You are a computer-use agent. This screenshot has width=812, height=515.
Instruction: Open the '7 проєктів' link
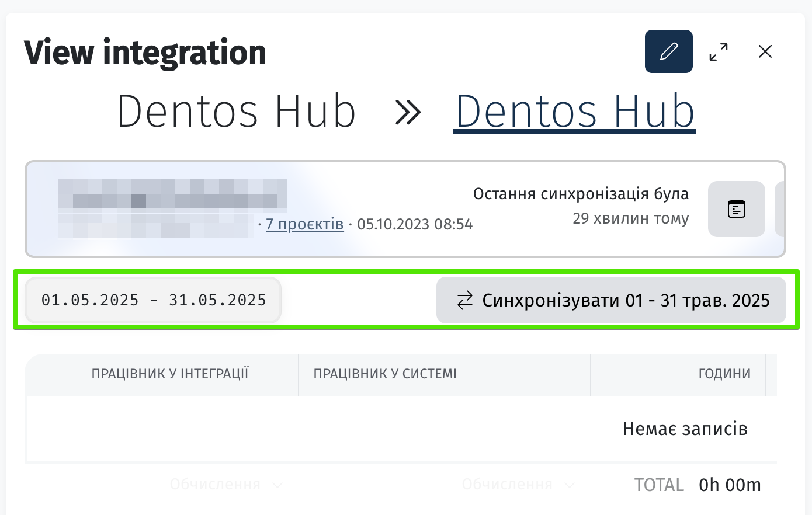[304, 224]
